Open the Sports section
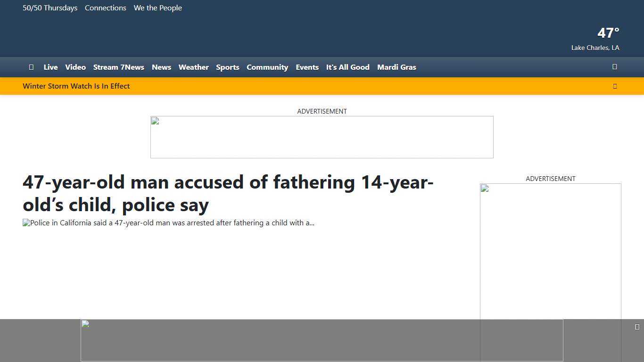The image size is (644, 362). point(228,67)
